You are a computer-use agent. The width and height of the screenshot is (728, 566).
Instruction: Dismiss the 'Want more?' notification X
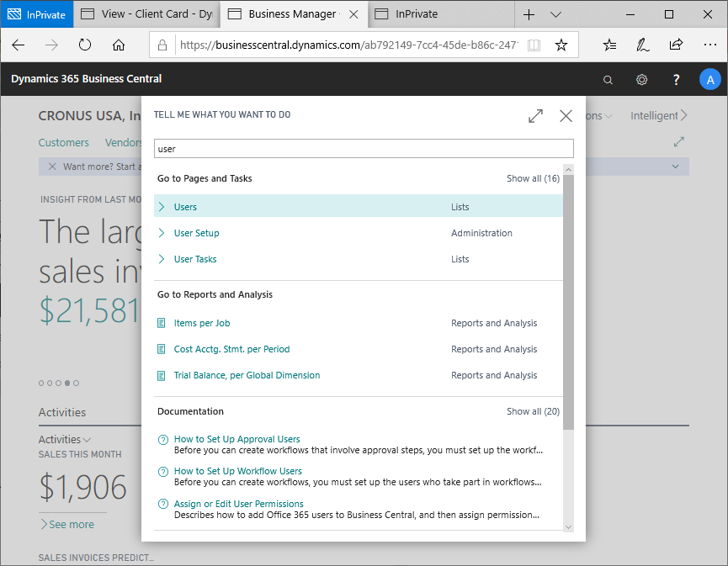tap(52, 167)
